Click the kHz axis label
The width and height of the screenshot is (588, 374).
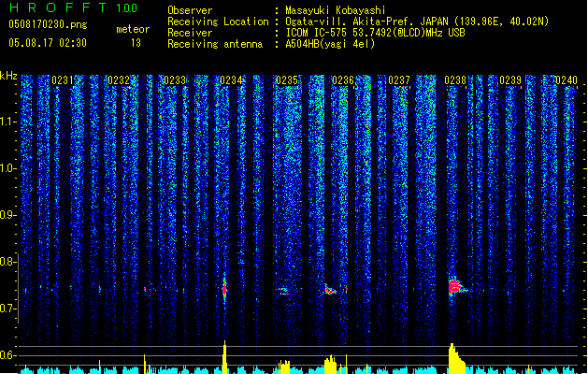coord(8,76)
